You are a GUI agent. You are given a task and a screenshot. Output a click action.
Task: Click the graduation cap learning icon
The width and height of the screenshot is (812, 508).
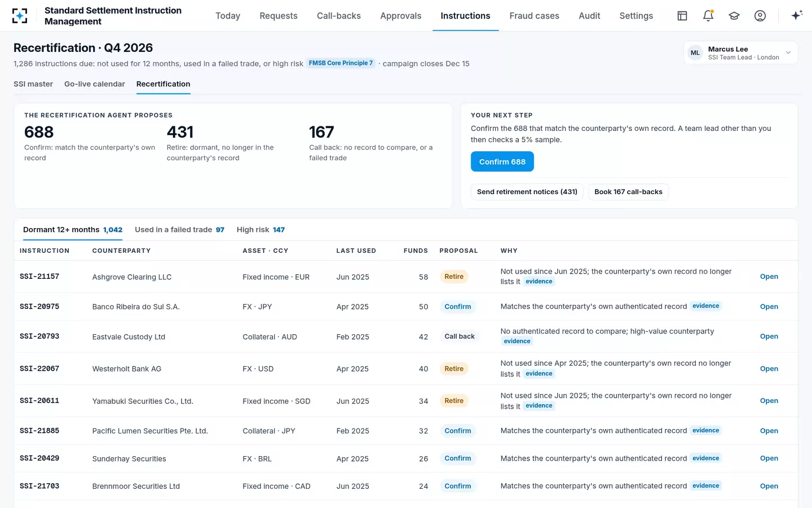[734, 16]
